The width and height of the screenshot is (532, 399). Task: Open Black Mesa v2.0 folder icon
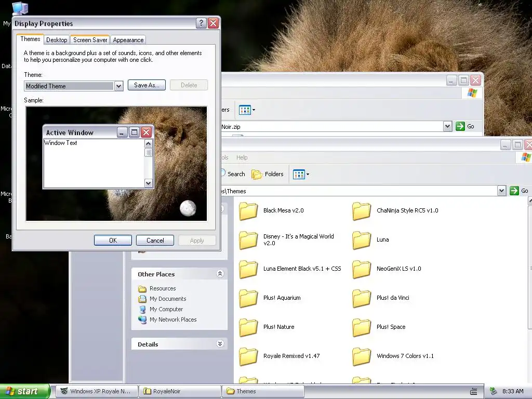coord(248,211)
